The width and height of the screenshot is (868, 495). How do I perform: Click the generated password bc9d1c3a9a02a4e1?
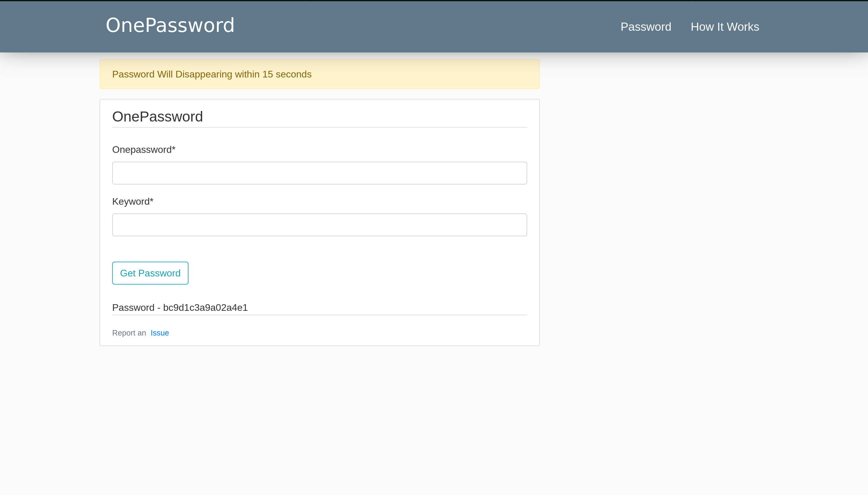click(x=205, y=308)
